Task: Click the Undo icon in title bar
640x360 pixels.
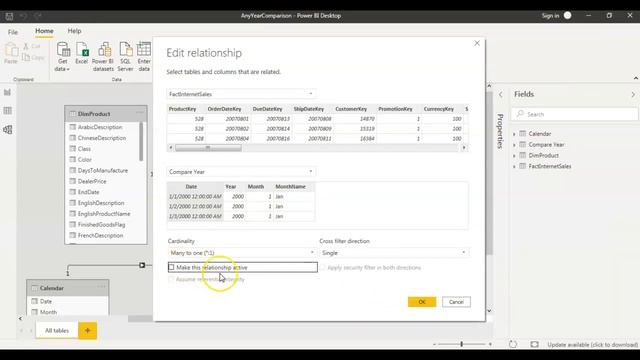Action: point(23,16)
